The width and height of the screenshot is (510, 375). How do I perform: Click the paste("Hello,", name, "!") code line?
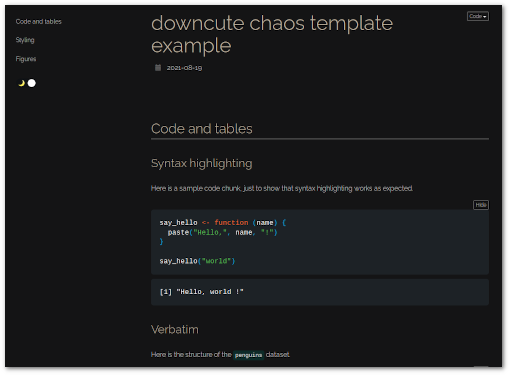[222, 232]
